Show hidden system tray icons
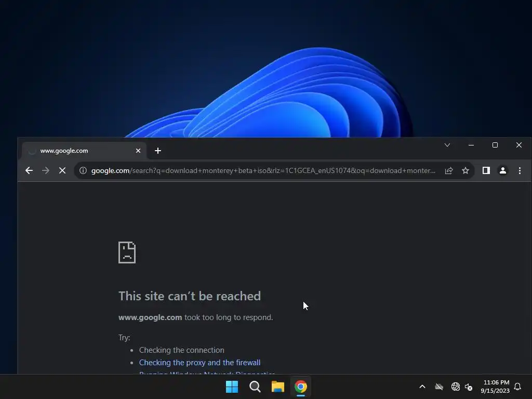The image size is (532, 399). coord(422,387)
